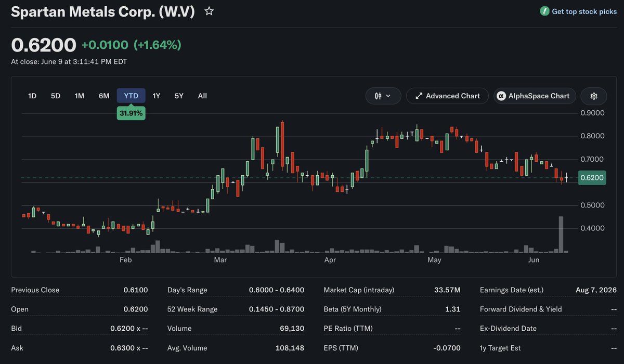Click the Bid value 0.6200 x --
This screenshot has width=624, height=364.
click(x=129, y=328)
